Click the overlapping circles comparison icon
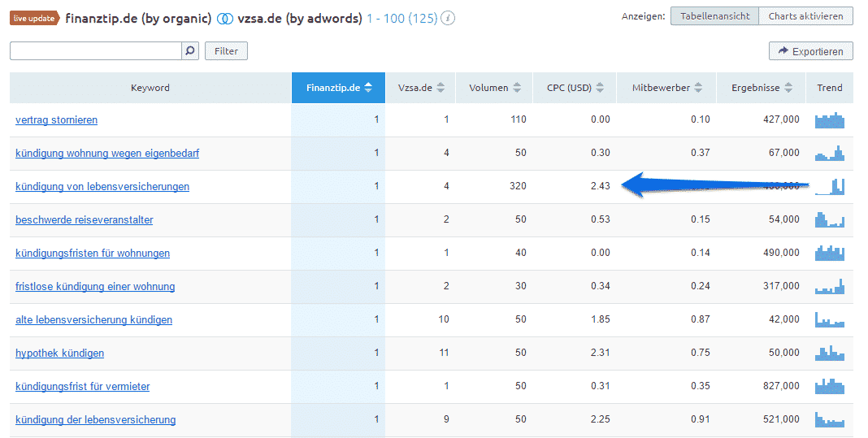 coord(224,19)
